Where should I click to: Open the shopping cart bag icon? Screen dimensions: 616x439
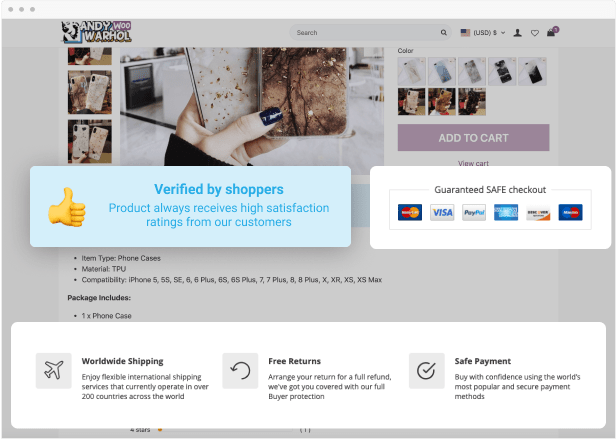pos(552,32)
